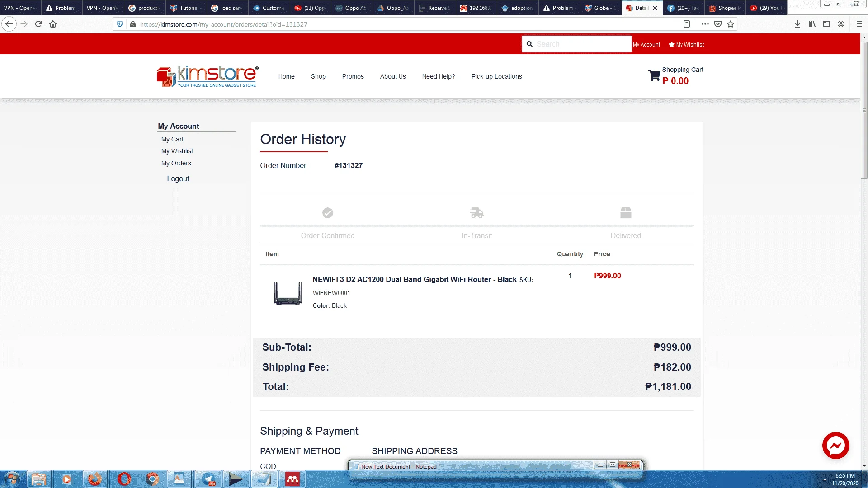This screenshot has height=488, width=868.
Task: Open the Firefox library icon
Action: point(812,24)
